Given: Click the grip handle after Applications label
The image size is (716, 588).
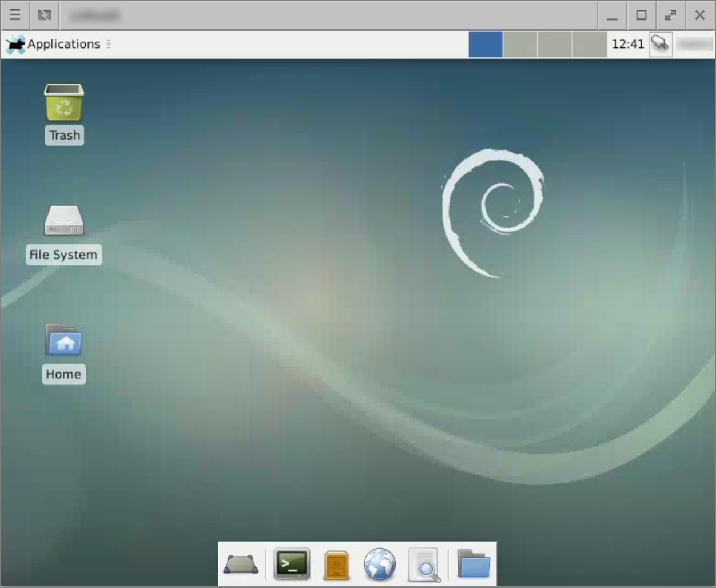Looking at the screenshot, I should pyautogui.click(x=108, y=44).
